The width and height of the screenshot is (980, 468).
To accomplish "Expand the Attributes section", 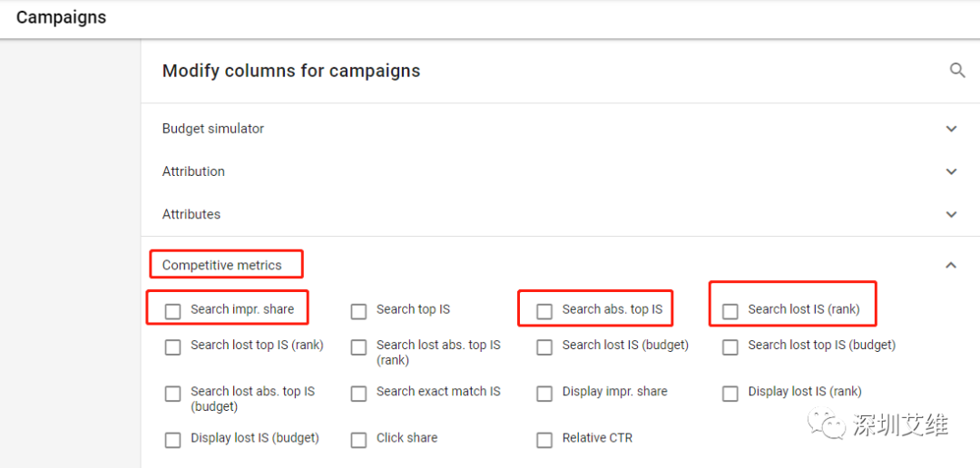I will [x=951, y=215].
